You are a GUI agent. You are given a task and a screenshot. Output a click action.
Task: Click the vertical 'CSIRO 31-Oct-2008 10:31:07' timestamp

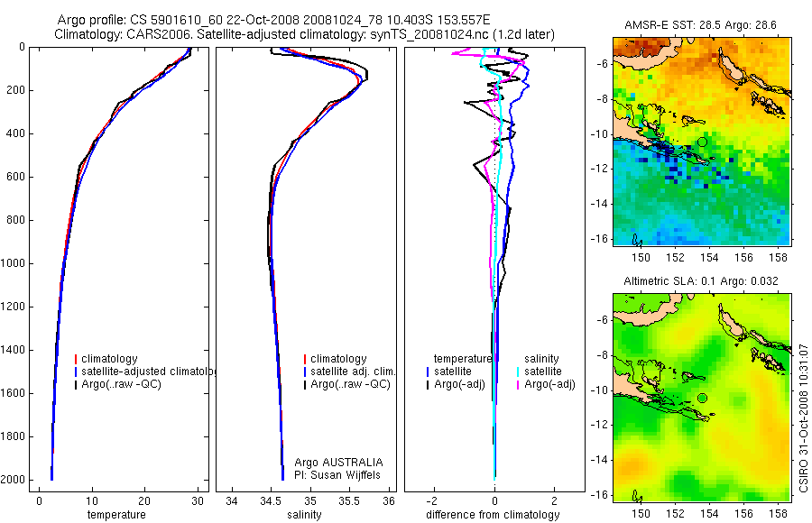[x=803, y=418]
